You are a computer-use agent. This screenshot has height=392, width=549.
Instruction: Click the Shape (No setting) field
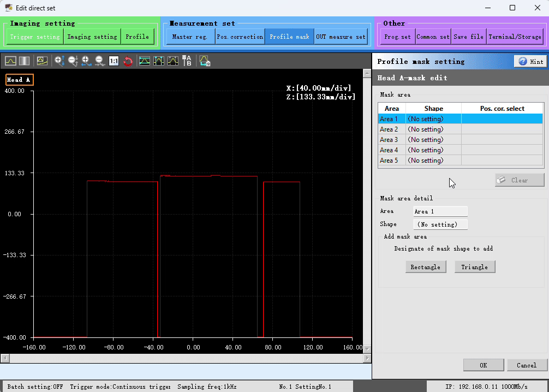[x=440, y=224]
